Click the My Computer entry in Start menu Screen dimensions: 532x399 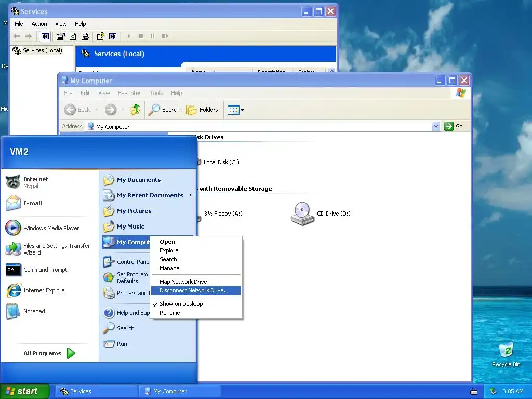point(126,242)
